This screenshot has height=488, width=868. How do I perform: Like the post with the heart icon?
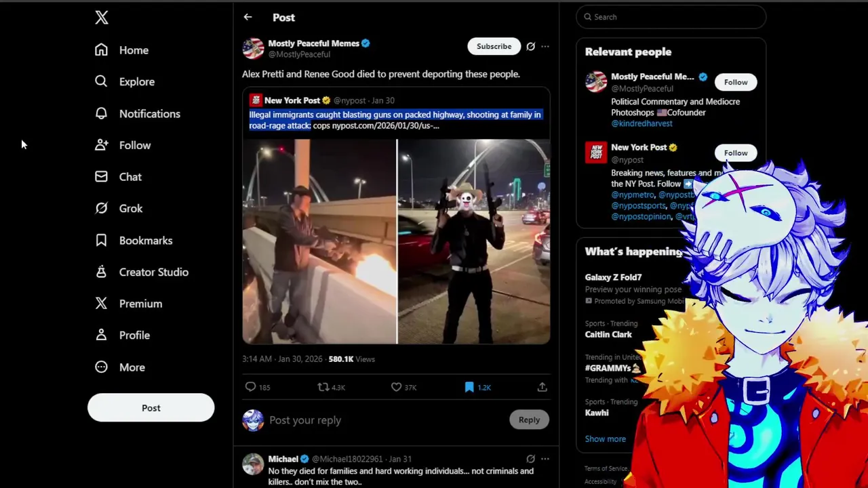click(x=396, y=387)
